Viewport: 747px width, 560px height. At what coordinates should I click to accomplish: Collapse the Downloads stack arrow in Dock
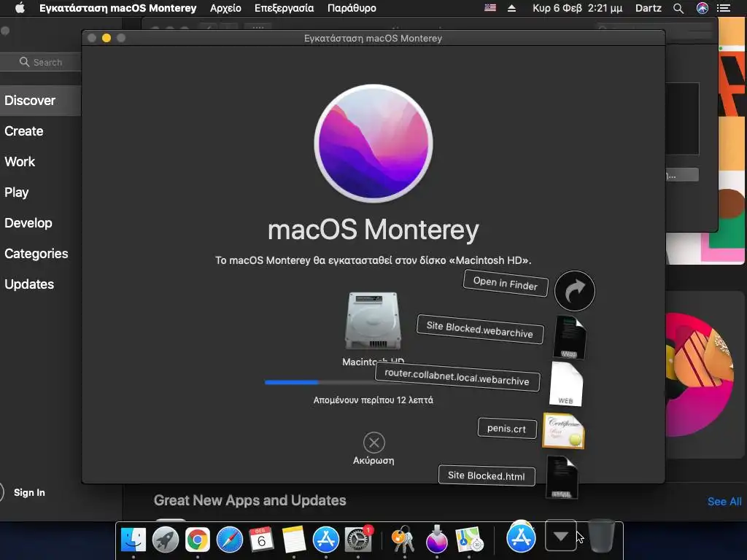tap(561, 536)
